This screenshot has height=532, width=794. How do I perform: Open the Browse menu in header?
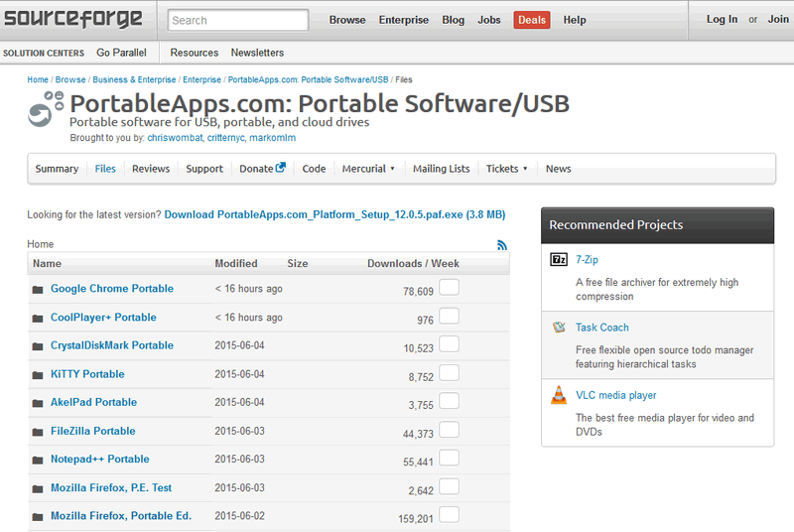point(347,20)
